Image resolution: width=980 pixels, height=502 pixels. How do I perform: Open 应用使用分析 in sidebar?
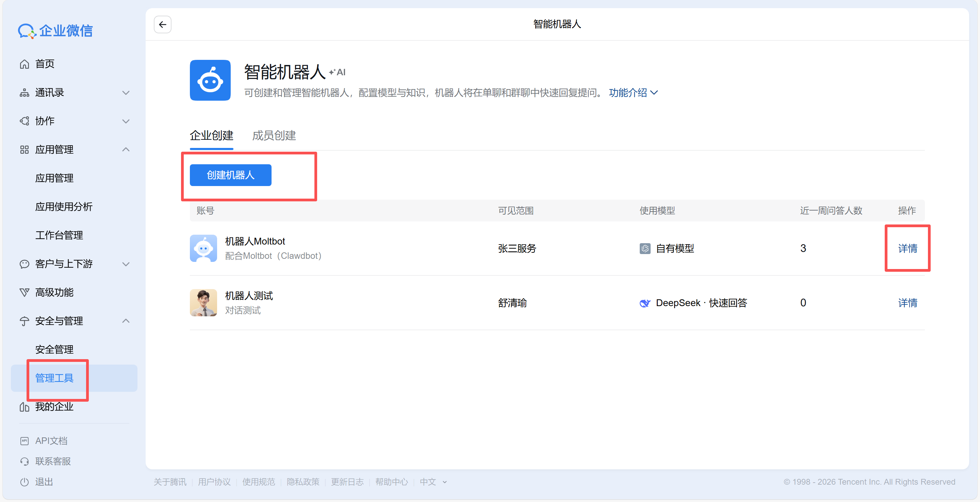pos(64,206)
